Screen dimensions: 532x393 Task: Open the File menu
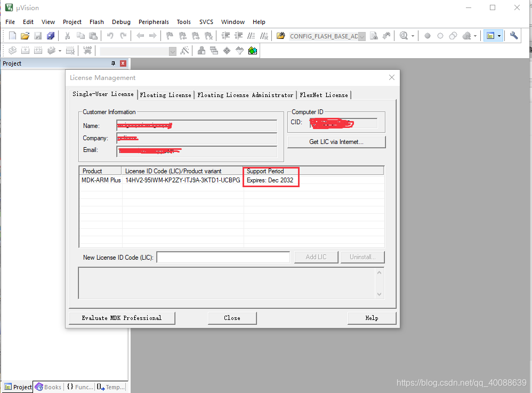[x=10, y=22]
